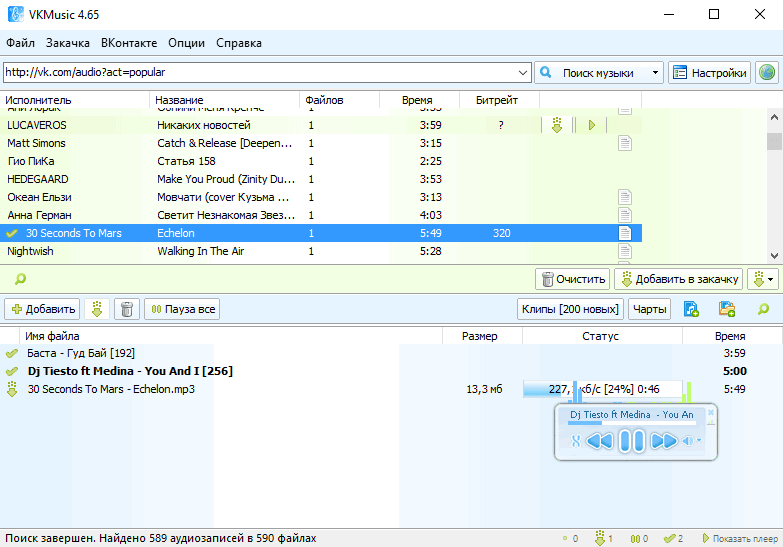Image resolution: width=783 pixels, height=547 pixels.
Task: Expand download options dropdown beside Добавить в закачку
Action: (x=764, y=279)
